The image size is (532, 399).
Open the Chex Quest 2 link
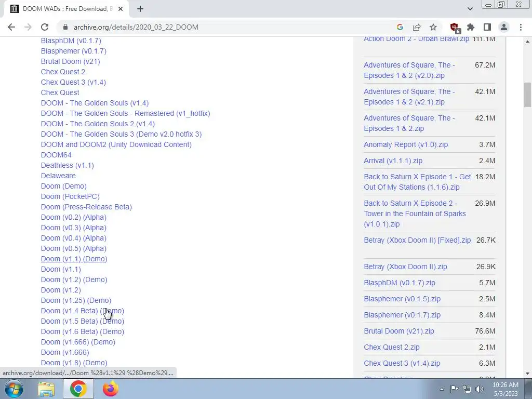point(63,72)
